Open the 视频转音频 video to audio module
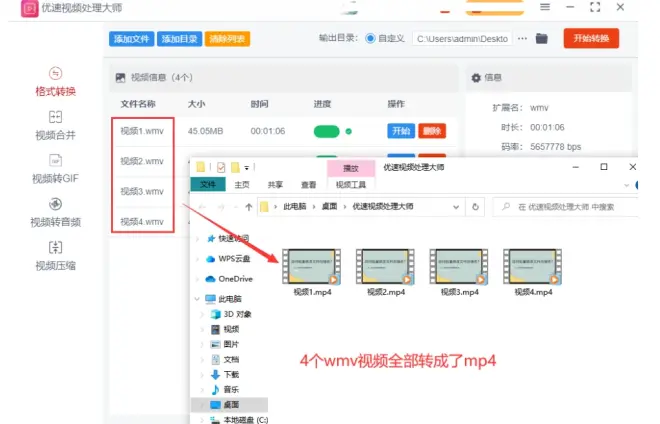660x424 pixels. [55, 213]
